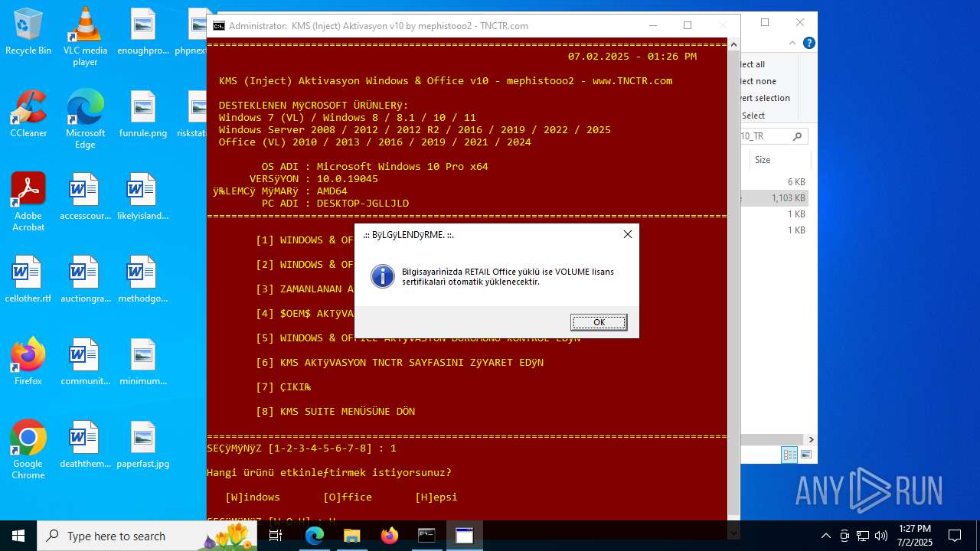980x551 pixels.
Task: Open the Microsoft Edge desktop shortcut
Action: [x=85, y=119]
